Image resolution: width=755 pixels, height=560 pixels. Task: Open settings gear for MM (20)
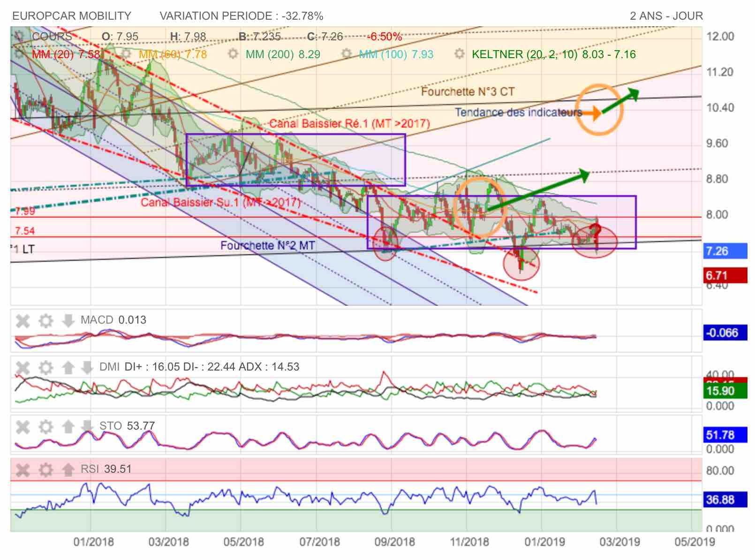19,54
